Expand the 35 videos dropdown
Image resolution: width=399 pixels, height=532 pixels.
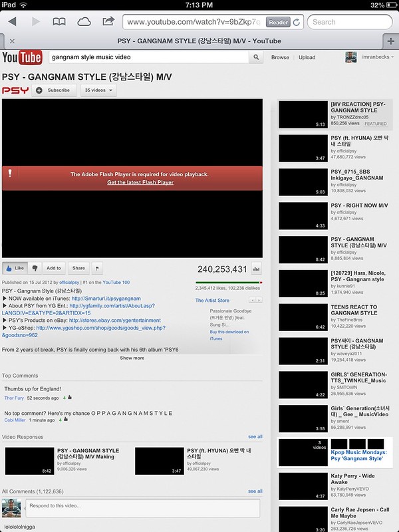click(x=98, y=90)
